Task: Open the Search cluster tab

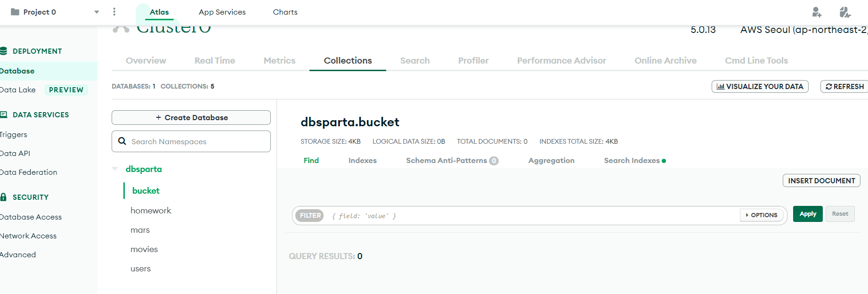Action: (x=415, y=60)
